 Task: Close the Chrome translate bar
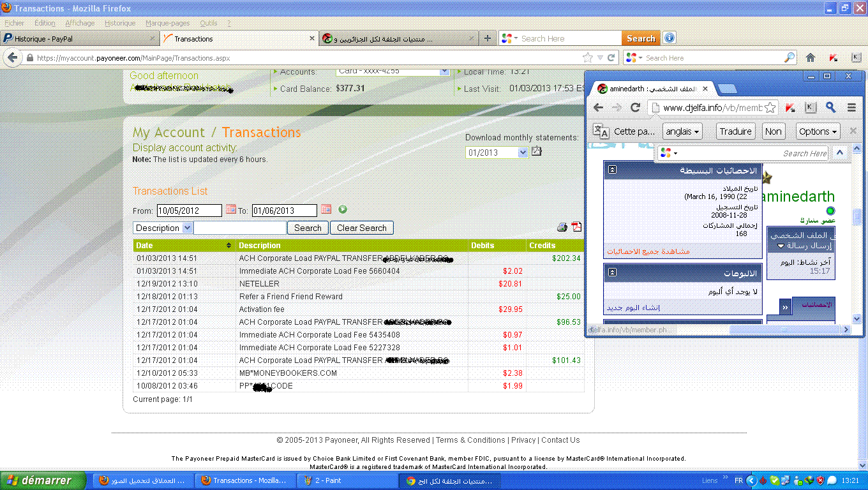tap(853, 131)
